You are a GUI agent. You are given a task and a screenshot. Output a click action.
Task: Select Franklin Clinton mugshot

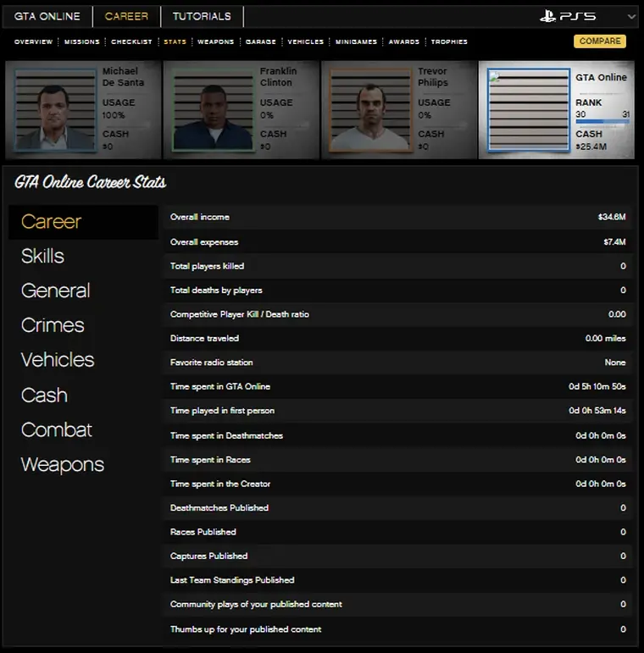tap(213, 110)
